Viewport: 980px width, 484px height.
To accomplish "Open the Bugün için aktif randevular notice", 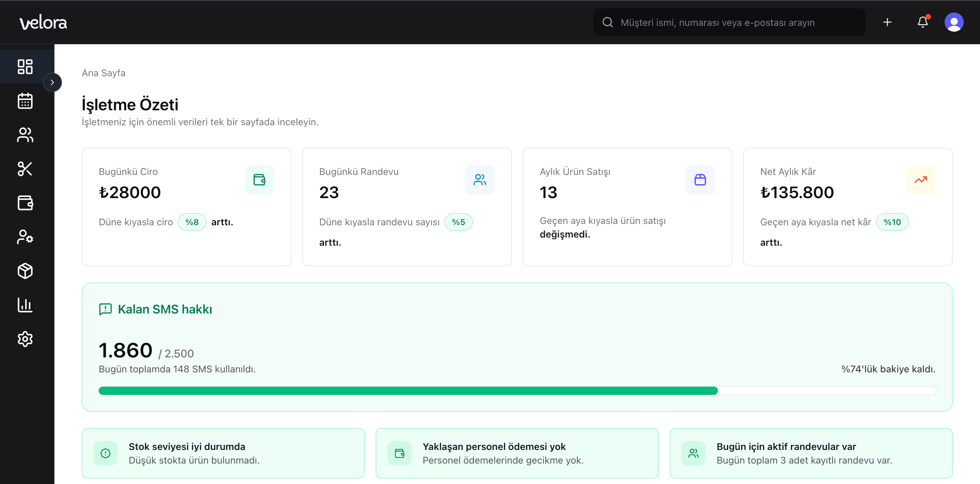I will (x=811, y=453).
